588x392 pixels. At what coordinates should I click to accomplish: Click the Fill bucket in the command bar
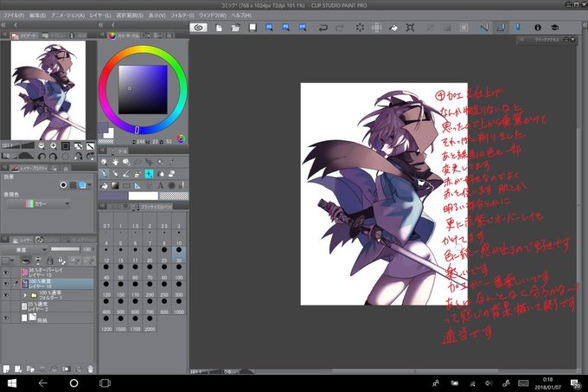coord(393,28)
